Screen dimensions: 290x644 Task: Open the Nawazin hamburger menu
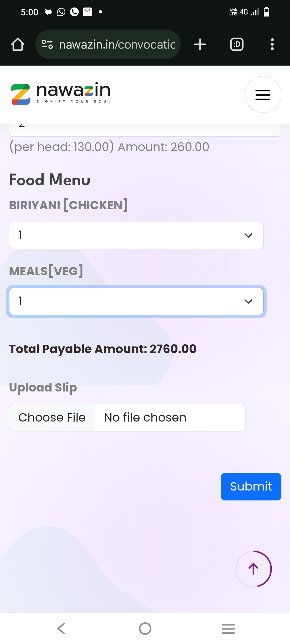[263, 95]
